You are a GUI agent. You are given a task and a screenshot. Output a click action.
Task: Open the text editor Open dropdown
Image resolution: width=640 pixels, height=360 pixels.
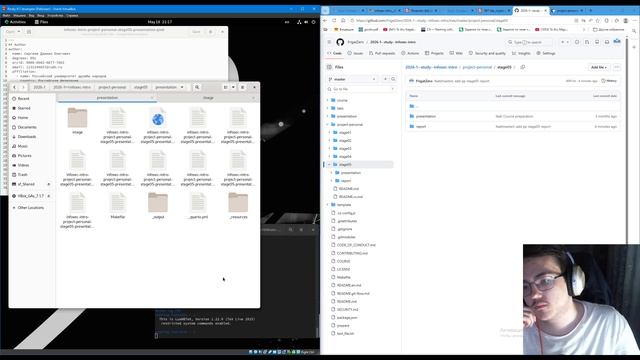(13, 31)
